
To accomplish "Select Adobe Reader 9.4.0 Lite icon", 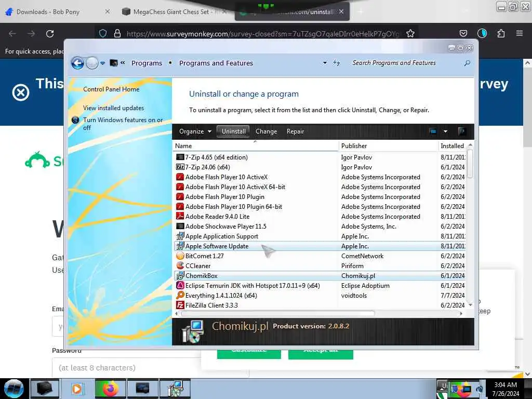I will pos(180,217).
